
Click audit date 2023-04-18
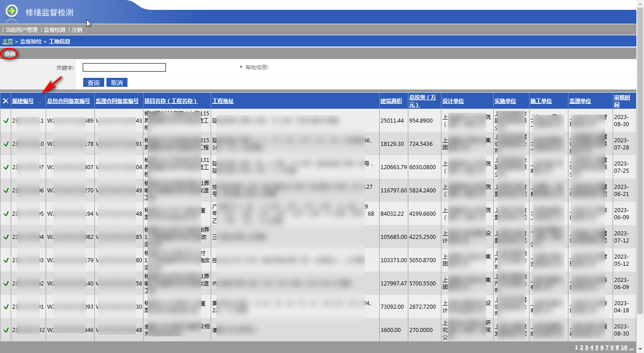tap(621, 307)
